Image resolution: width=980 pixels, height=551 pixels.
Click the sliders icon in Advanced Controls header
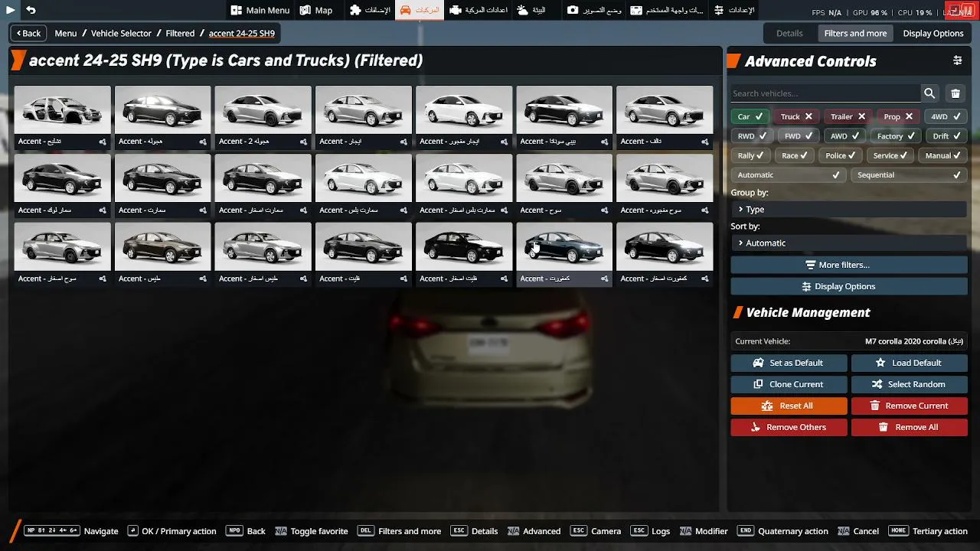pos(957,60)
